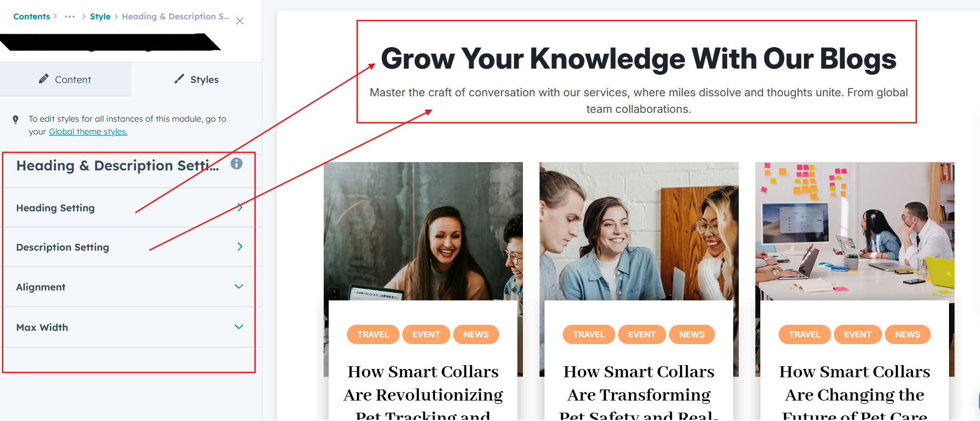Image resolution: width=980 pixels, height=421 pixels.
Task: Open the Heading Setting row
Action: pyautogui.click(x=131, y=208)
